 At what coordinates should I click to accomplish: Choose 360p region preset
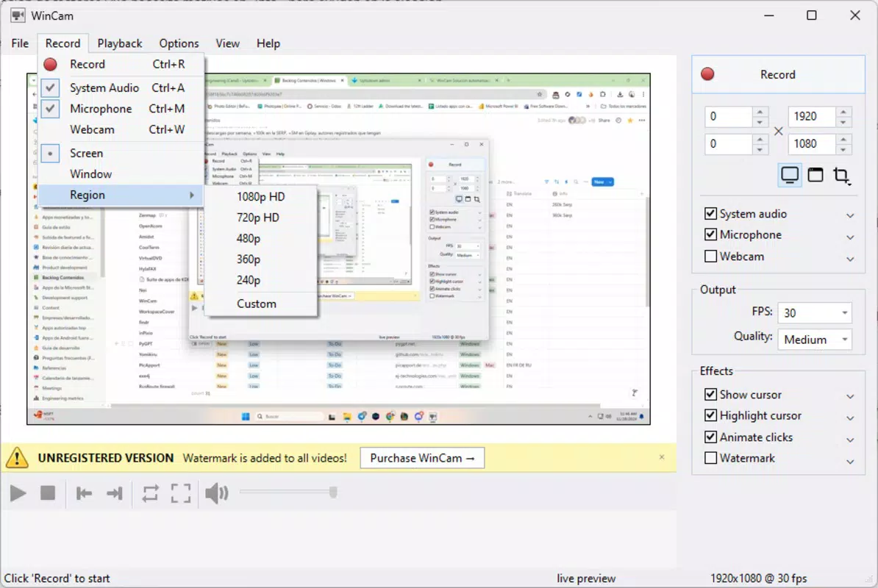tap(261, 259)
